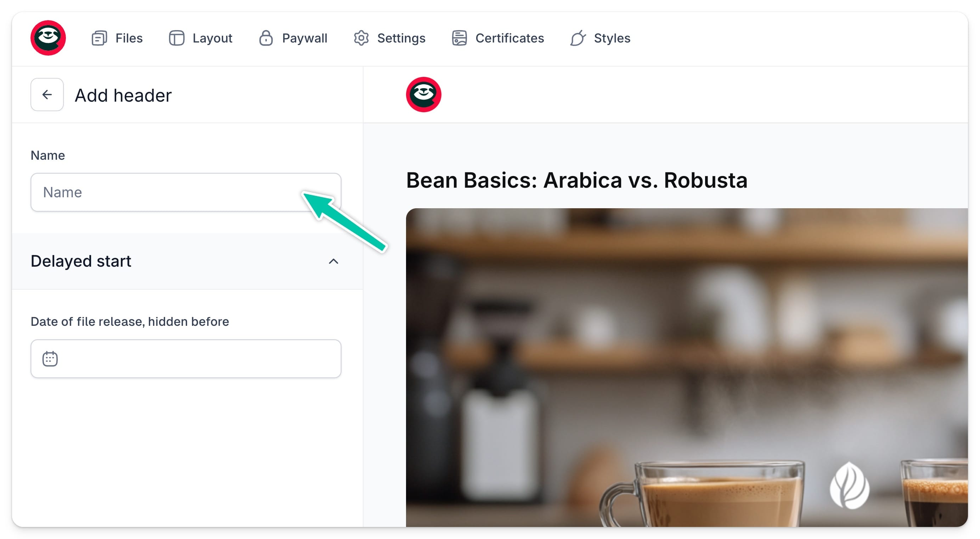980x539 pixels.
Task: Click the calendar icon in date field
Action: (50, 359)
